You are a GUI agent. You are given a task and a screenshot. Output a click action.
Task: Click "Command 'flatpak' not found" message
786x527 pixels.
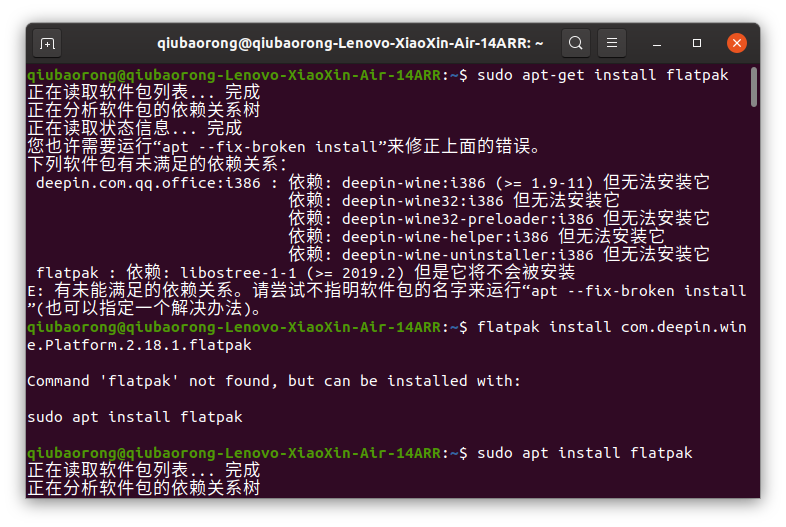(x=151, y=381)
